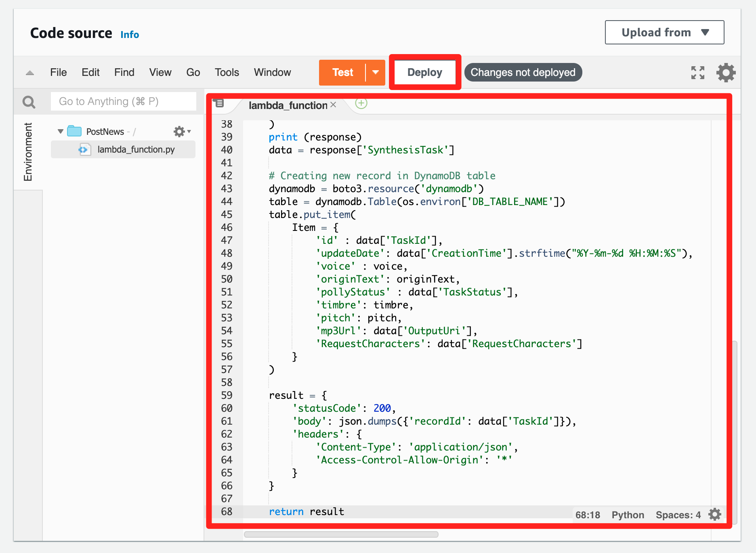This screenshot has width=756, height=553.
Task: Open the Spaces: 4 indentation setting
Action: (678, 515)
